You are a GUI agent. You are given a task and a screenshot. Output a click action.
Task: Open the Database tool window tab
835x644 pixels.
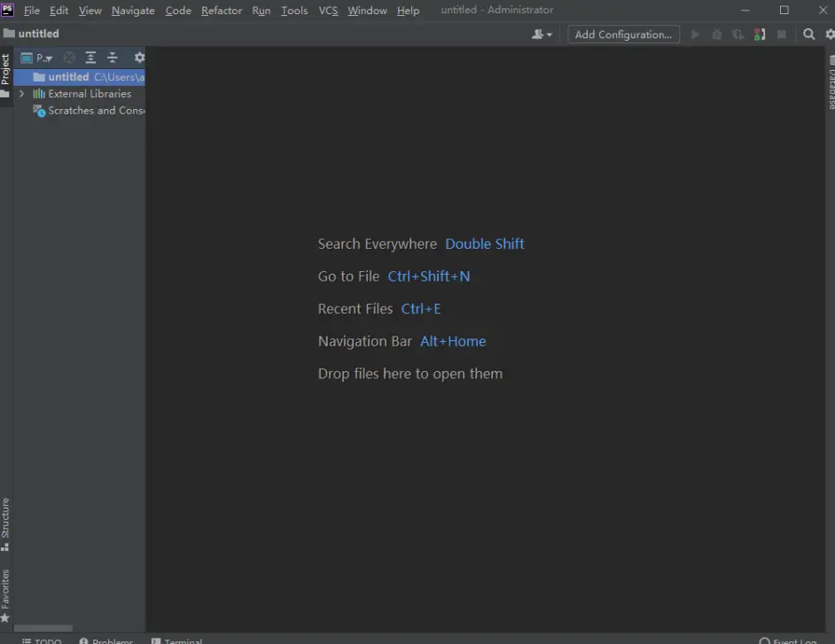(x=831, y=81)
